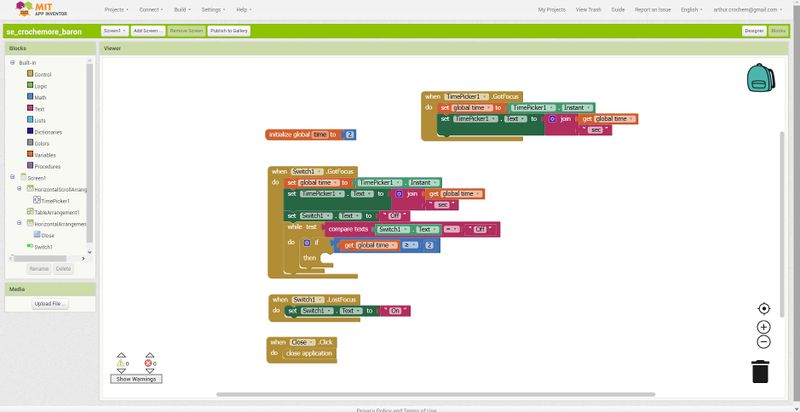Click the blue mutator gear on if block

click(306, 243)
